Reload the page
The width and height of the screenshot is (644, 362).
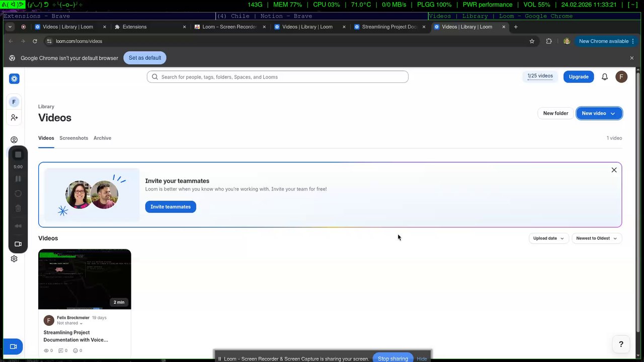point(35,41)
